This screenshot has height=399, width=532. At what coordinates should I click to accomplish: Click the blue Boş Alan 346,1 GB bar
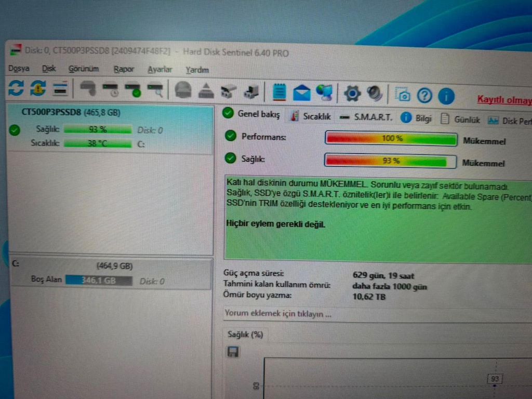(99, 281)
